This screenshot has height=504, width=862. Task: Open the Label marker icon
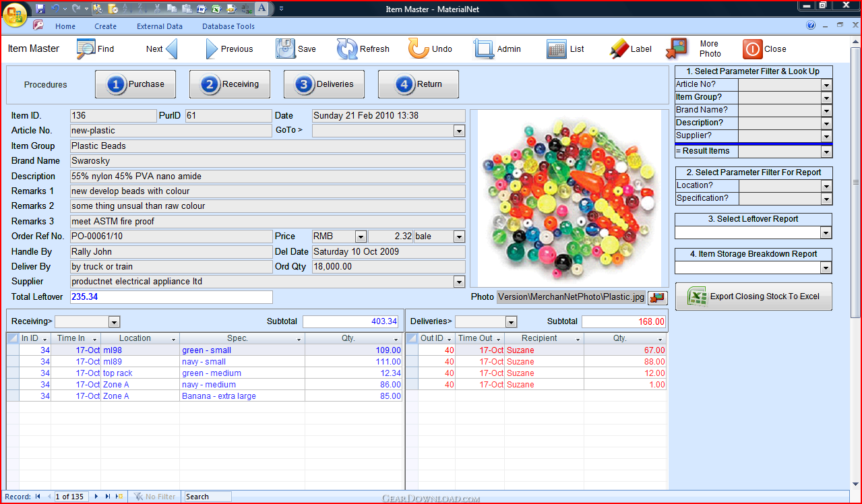(619, 49)
